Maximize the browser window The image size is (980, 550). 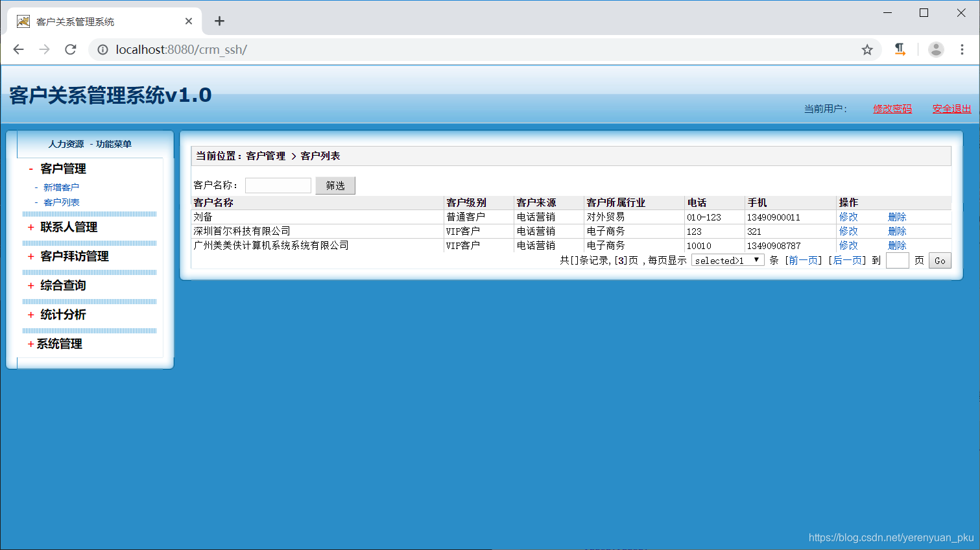coord(924,13)
